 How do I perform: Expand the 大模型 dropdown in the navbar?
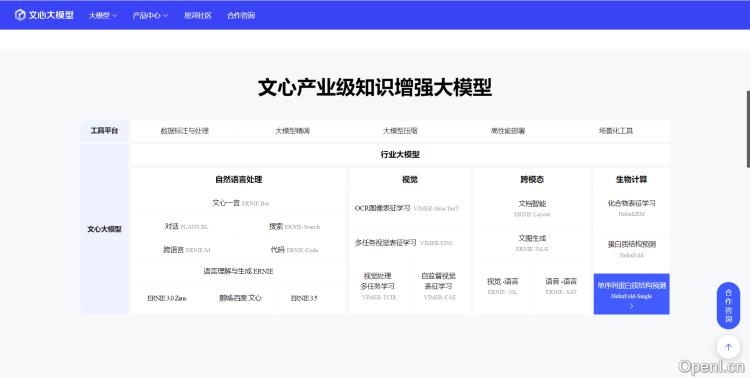click(x=102, y=15)
